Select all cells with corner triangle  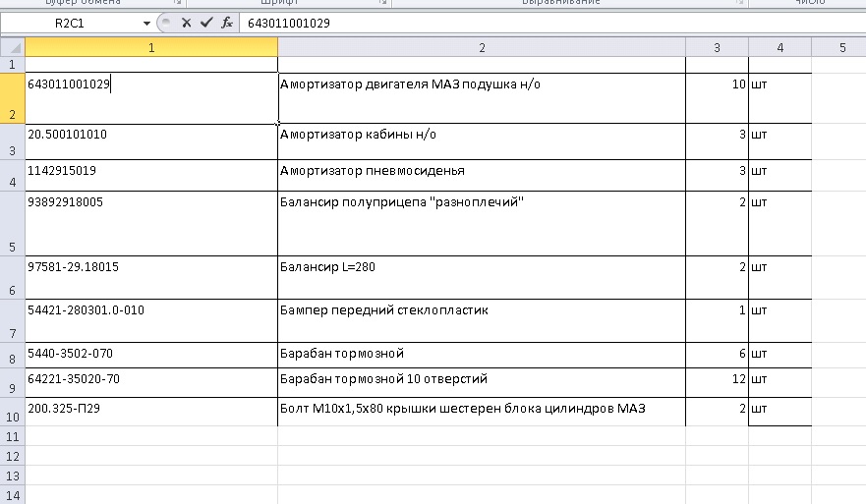coord(13,47)
